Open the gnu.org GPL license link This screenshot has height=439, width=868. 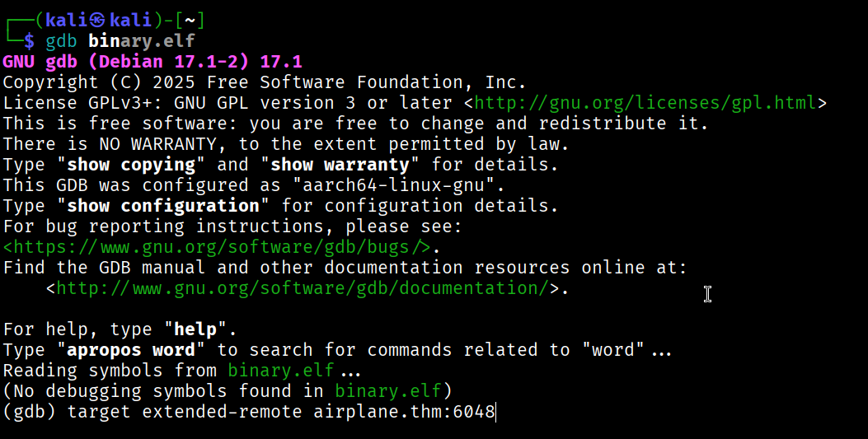(x=645, y=103)
